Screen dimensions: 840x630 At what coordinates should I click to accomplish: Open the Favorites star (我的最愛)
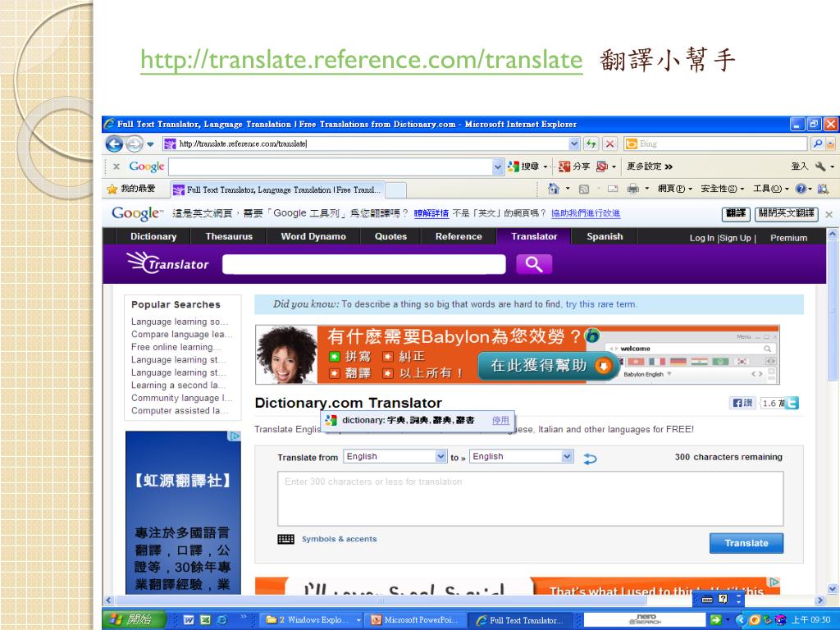click(131, 189)
